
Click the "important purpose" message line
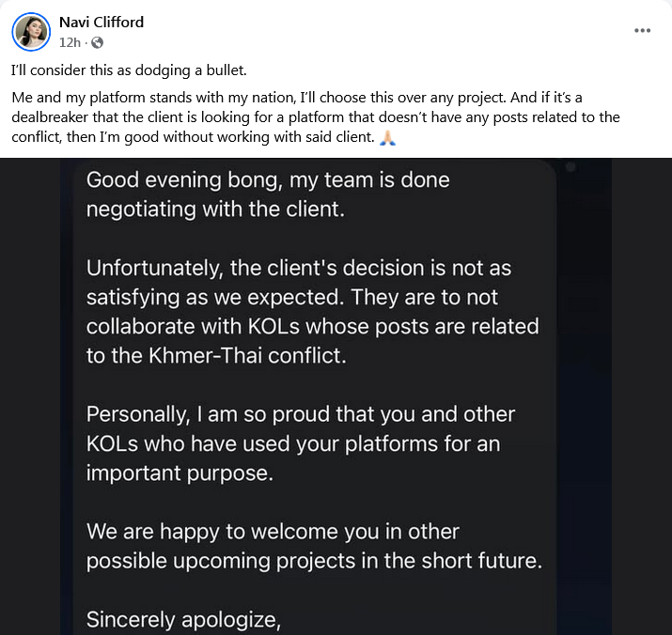coord(179,472)
